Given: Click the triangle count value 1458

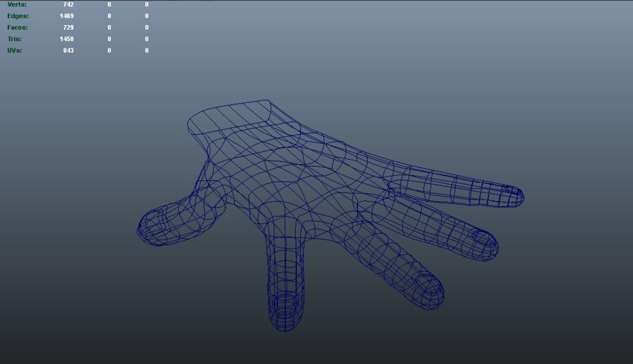Looking at the screenshot, I should click(66, 39).
